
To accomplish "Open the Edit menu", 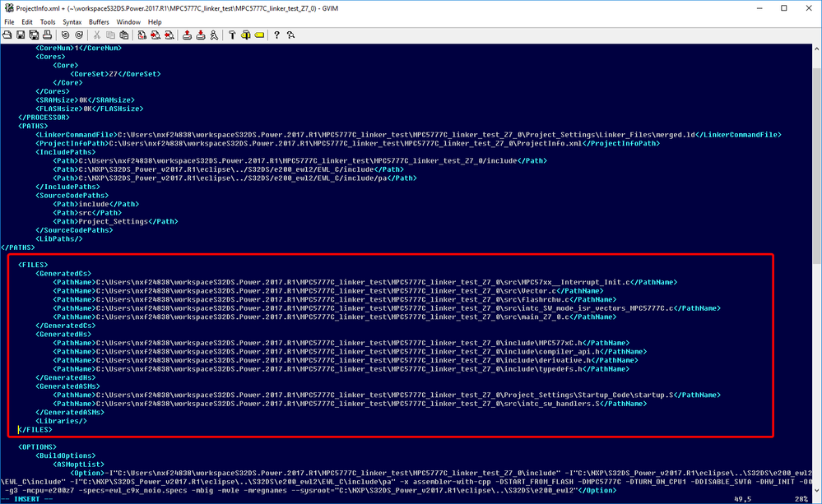I will (27, 22).
